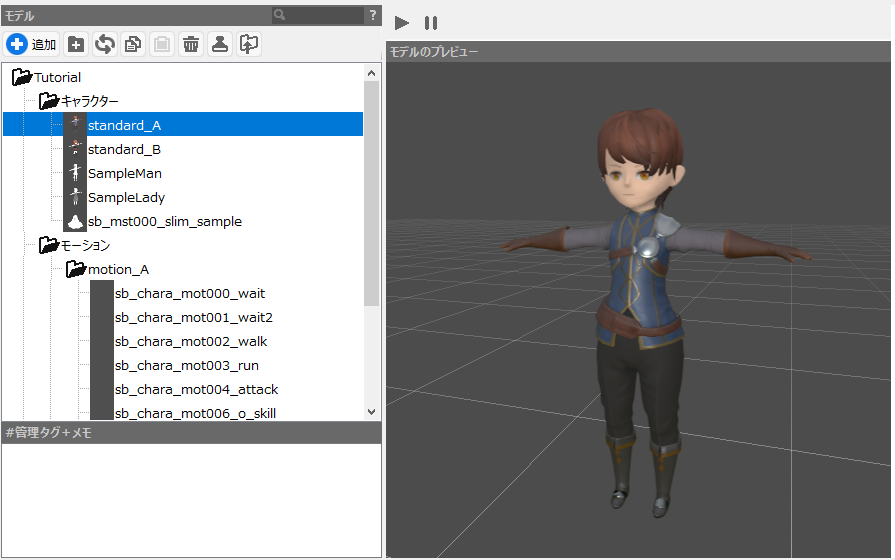Click the copy icon in model toolbar
The width and height of the screenshot is (895, 560).
point(132,44)
